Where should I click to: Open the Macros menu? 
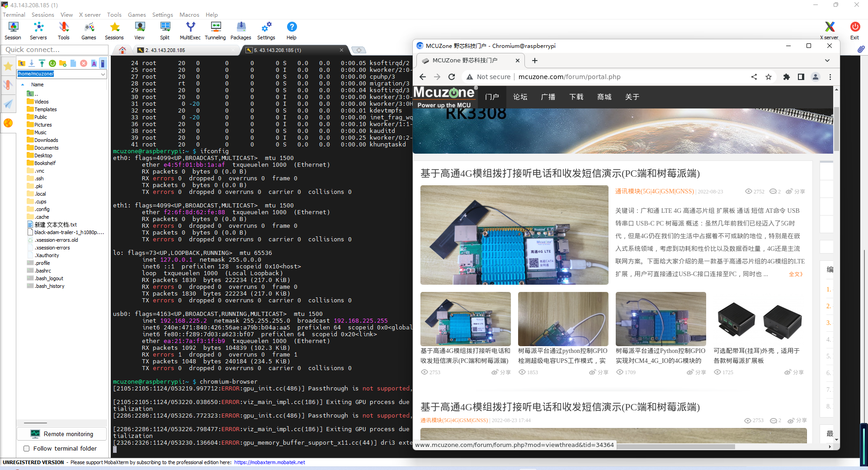(189, 14)
